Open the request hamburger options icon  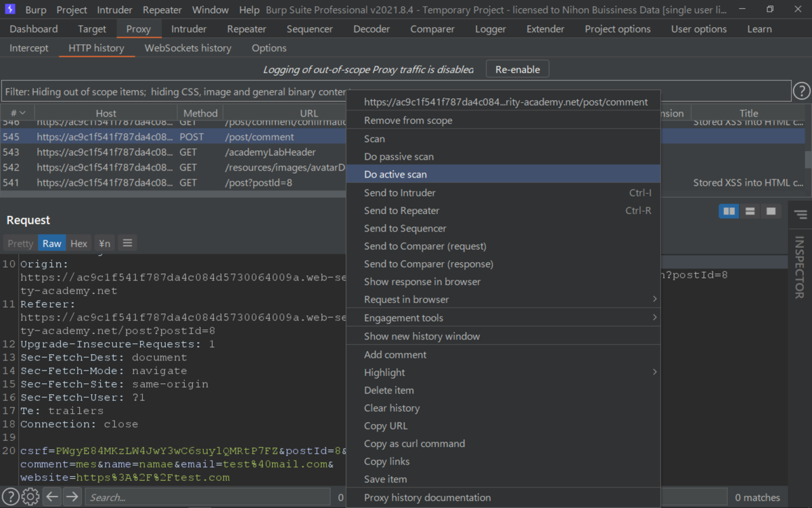[127, 243]
